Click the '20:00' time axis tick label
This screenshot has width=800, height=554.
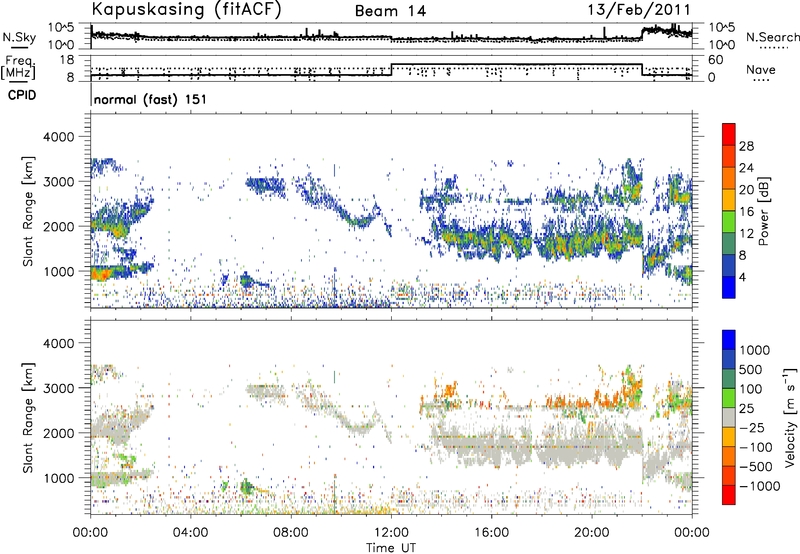(591, 533)
